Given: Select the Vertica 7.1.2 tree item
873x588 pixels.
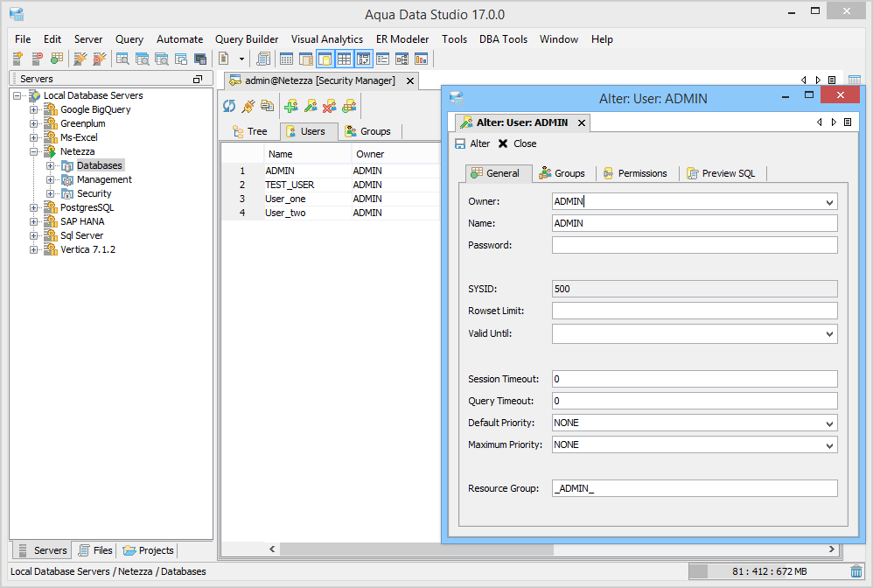Looking at the screenshot, I should [x=87, y=249].
